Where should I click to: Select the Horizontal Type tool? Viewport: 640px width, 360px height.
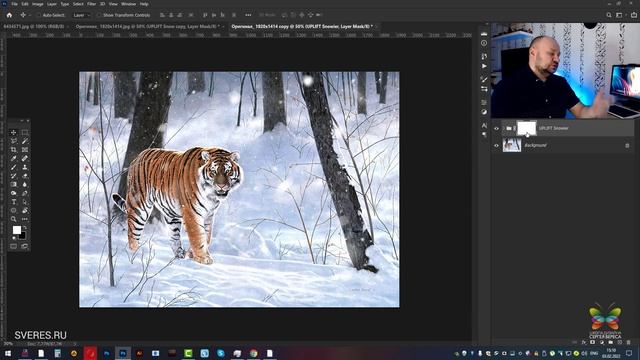coord(13,202)
